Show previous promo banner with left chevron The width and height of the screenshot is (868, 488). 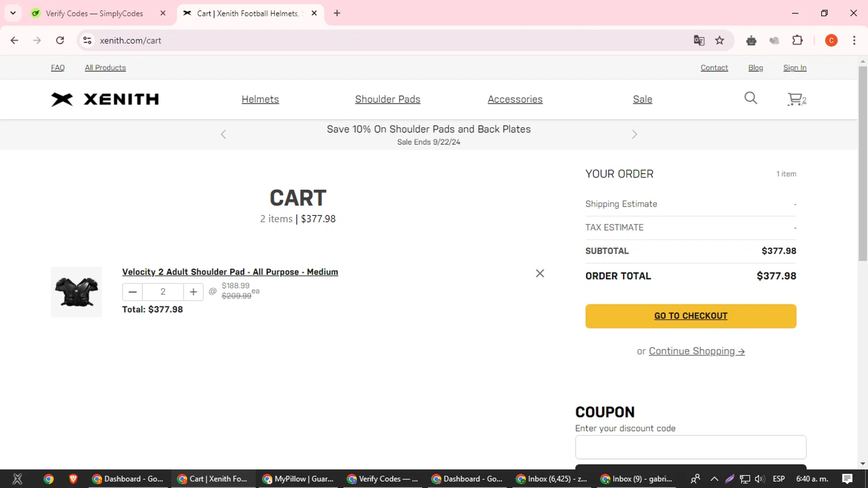click(x=223, y=134)
